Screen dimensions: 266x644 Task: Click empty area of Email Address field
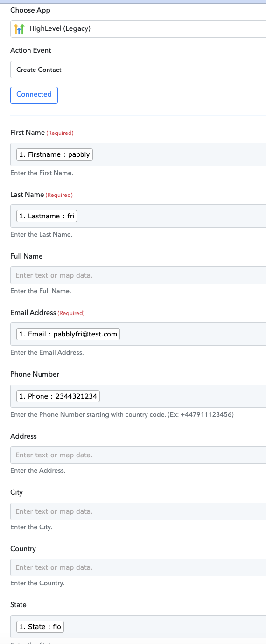(x=193, y=334)
